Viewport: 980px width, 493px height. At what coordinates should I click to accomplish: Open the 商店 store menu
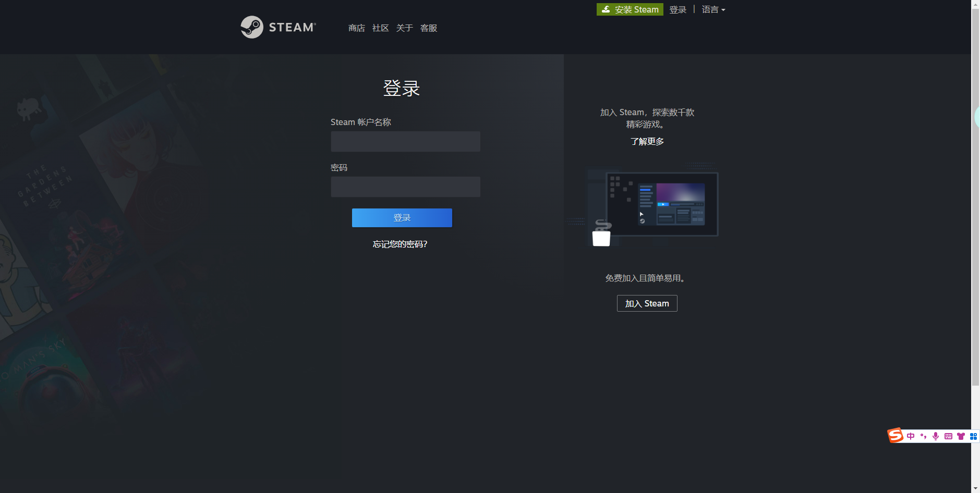(x=356, y=28)
